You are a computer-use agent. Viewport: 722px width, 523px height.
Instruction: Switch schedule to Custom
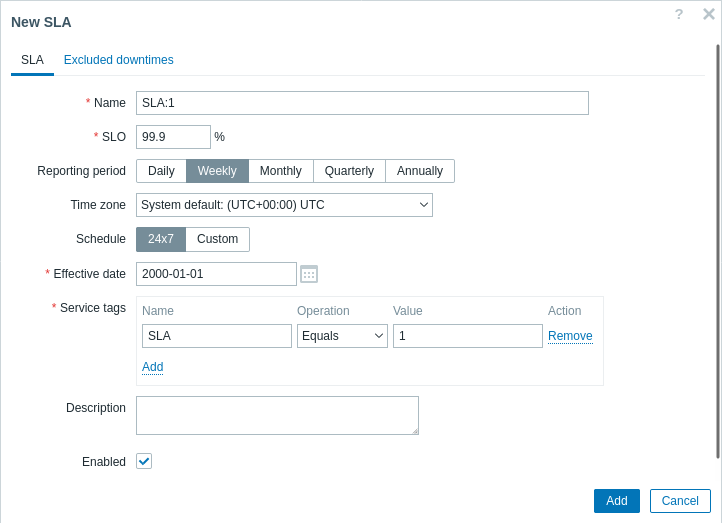click(218, 239)
